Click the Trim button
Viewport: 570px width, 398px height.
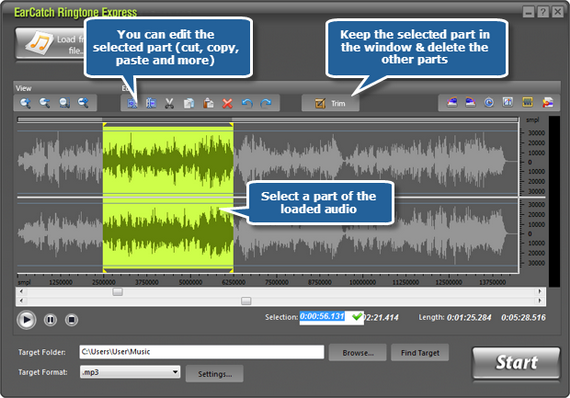point(330,103)
